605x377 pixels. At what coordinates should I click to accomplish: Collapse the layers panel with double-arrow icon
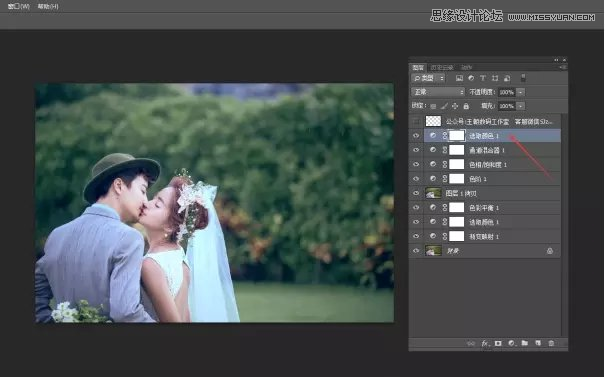pyautogui.click(x=556, y=60)
